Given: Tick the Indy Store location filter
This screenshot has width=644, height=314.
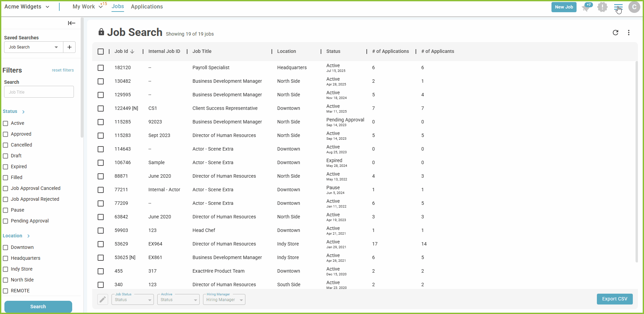Looking at the screenshot, I should click(5, 269).
